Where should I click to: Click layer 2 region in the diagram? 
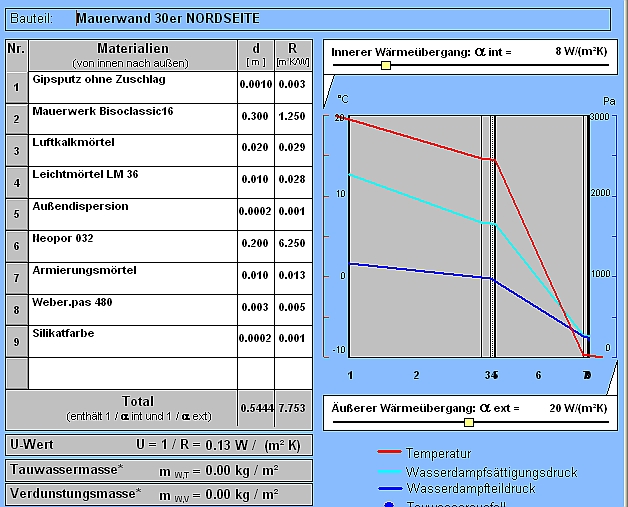(416, 236)
